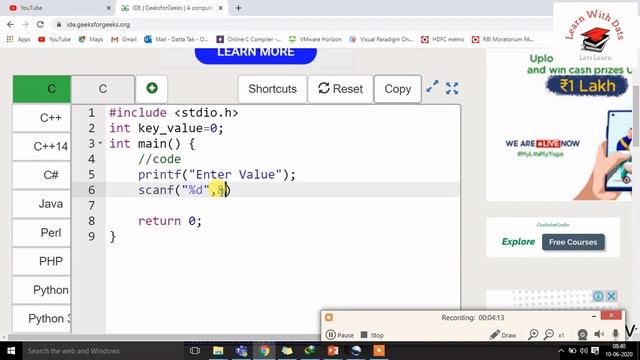
Task: Choose Python language
Action: 42,290
